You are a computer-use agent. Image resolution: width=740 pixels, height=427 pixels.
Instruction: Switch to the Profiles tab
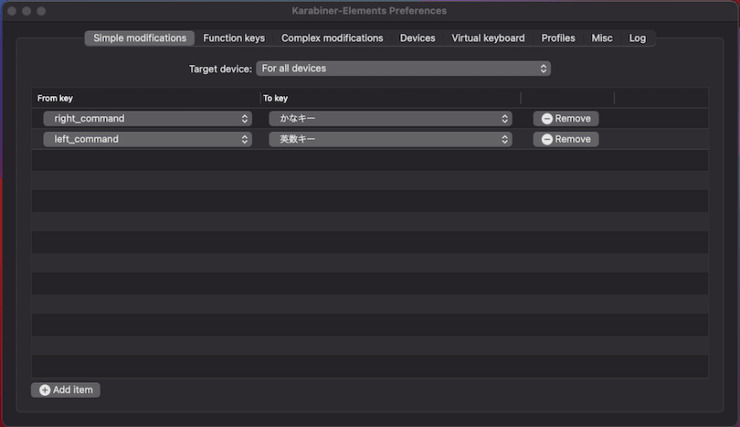pos(558,38)
